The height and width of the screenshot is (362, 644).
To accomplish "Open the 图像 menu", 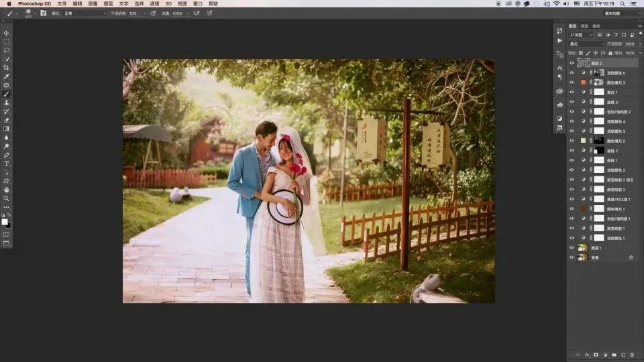I will pyautogui.click(x=93, y=3).
